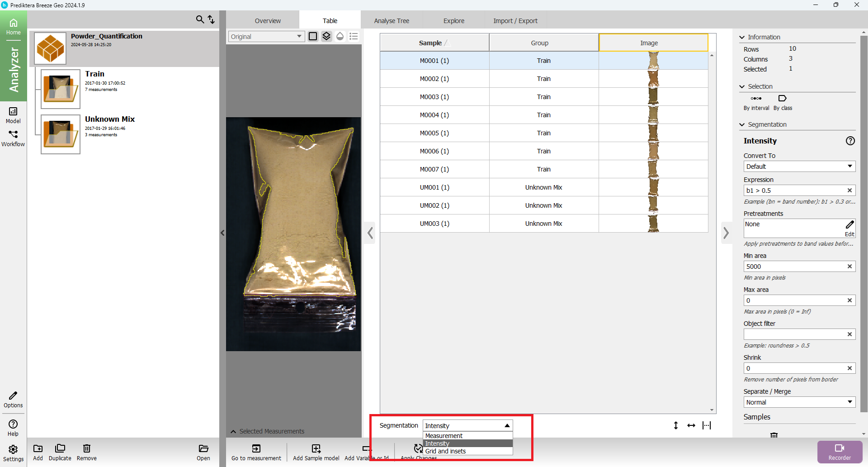Open help for Intensity segmentation
The image size is (868, 467).
tap(850, 141)
